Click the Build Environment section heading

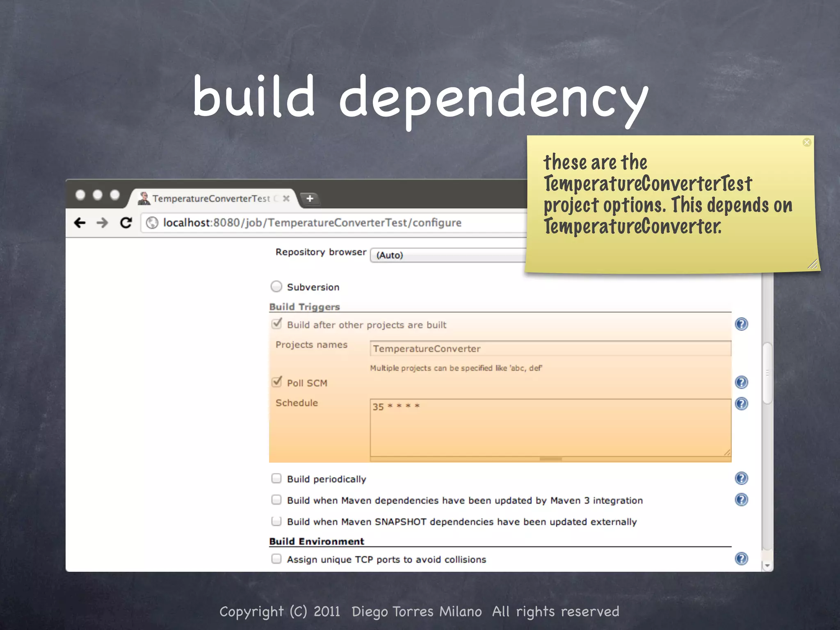coord(317,541)
